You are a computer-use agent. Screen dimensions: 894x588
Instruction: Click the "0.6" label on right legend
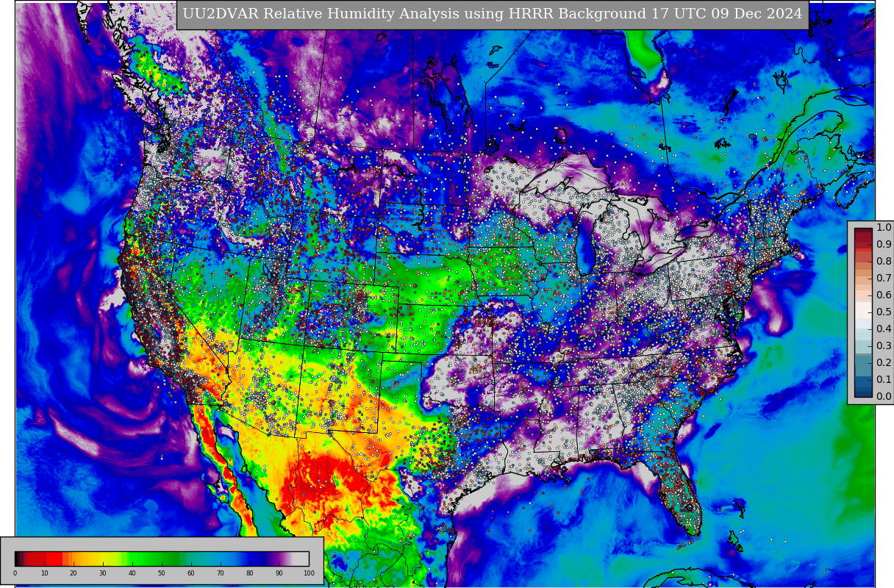884,295
